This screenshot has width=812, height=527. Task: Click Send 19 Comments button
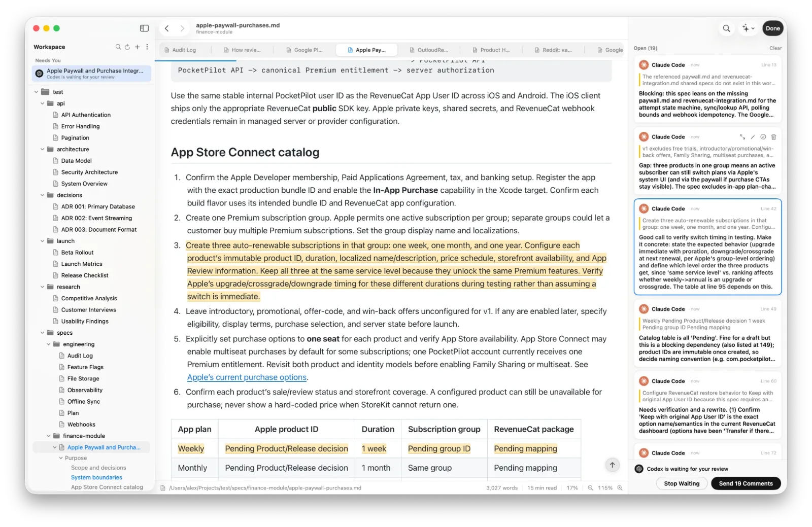[x=746, y=484]
